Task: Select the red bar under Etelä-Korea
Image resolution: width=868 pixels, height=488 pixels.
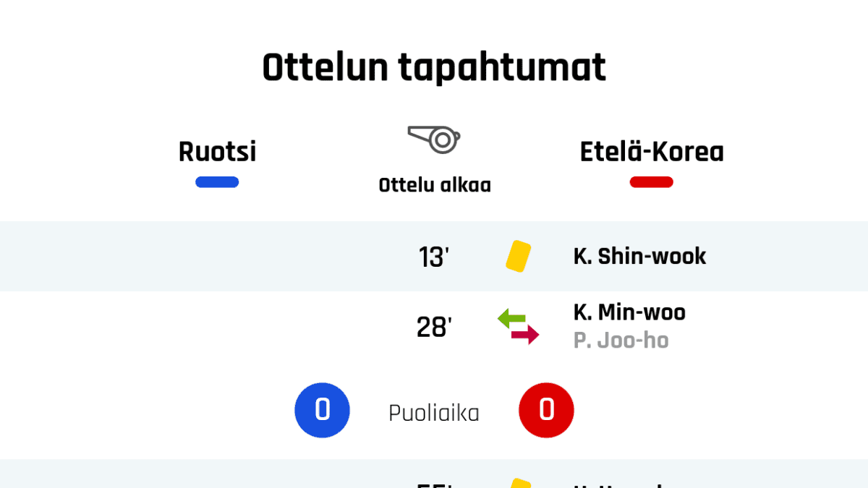Action: pos(651,182)
